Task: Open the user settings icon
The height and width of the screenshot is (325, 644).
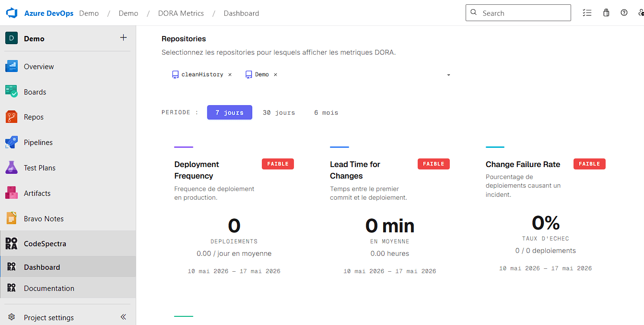Action: pos(641,13)
